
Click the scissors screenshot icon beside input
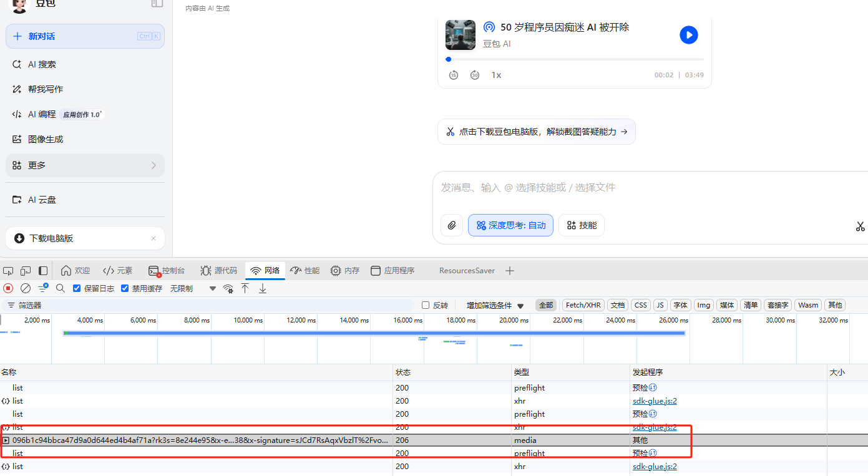[860, 226]
